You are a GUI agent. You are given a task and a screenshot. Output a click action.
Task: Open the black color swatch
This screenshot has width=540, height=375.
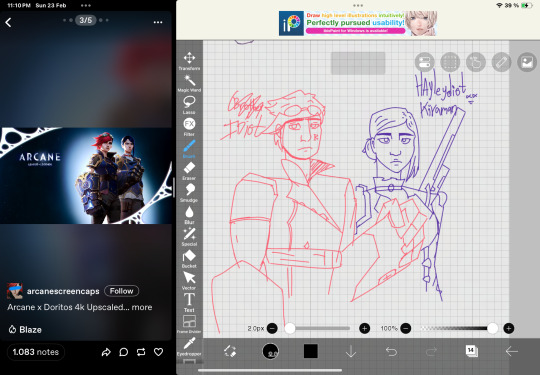[311, 351]
